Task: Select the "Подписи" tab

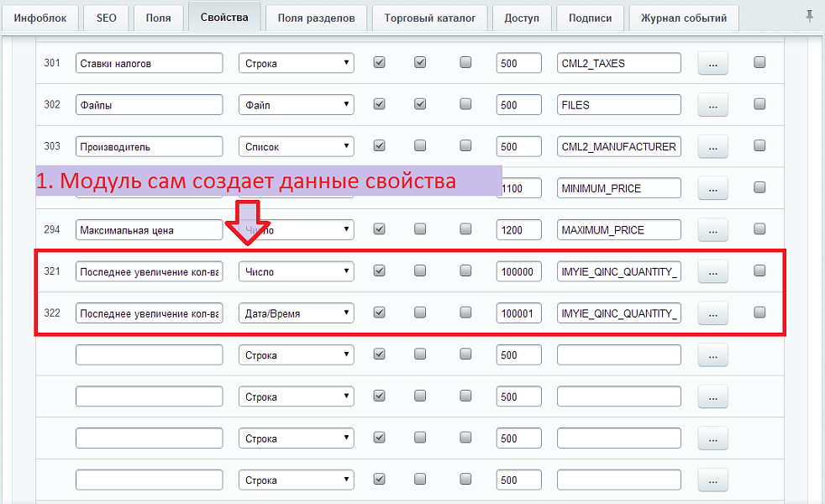Action: pos(590,17)
